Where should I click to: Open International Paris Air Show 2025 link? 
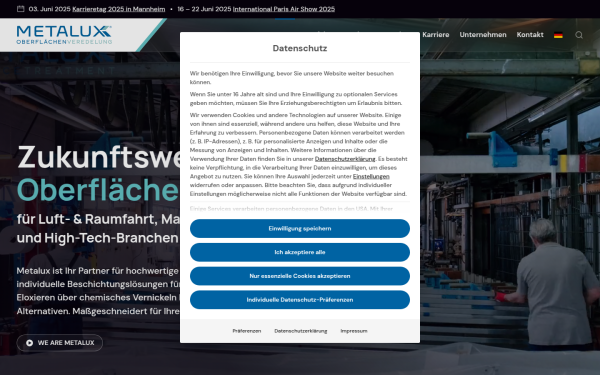(284, 9)
